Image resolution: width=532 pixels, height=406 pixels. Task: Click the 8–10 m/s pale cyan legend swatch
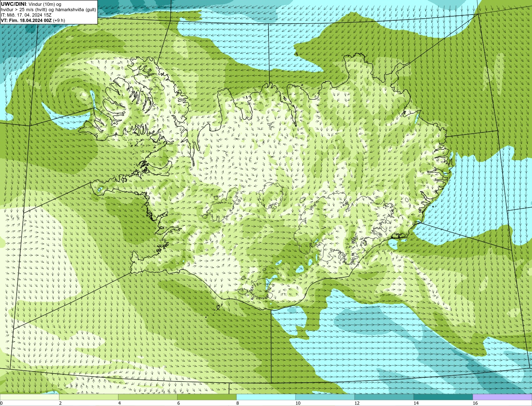coord(266,397)
